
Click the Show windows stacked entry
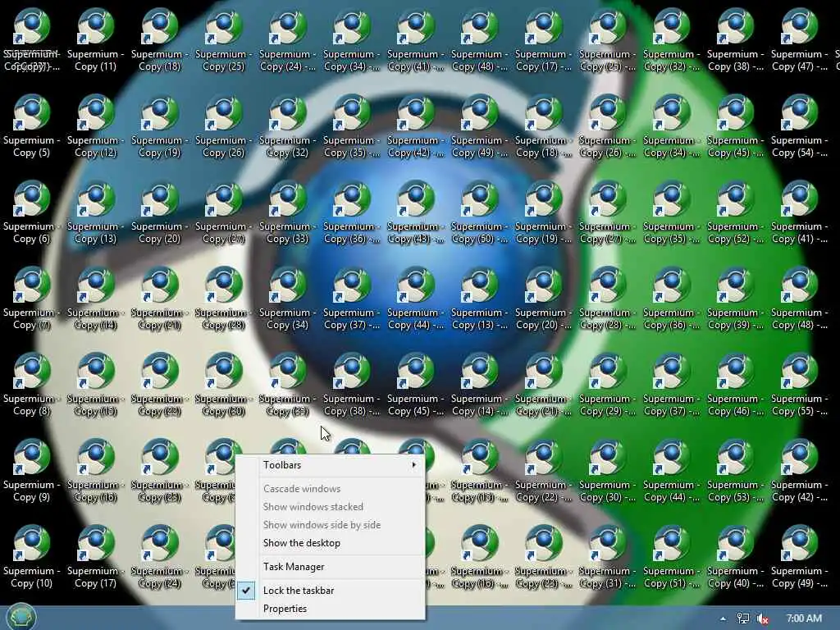330,507
